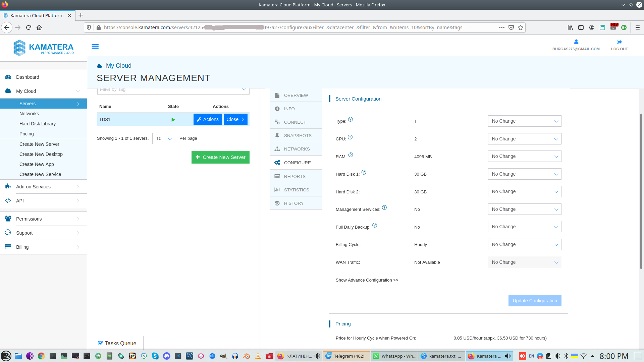Open the Billing Cycle change dropdown
The height and width of the screenshot is (362, 644).
coord(524,244)
